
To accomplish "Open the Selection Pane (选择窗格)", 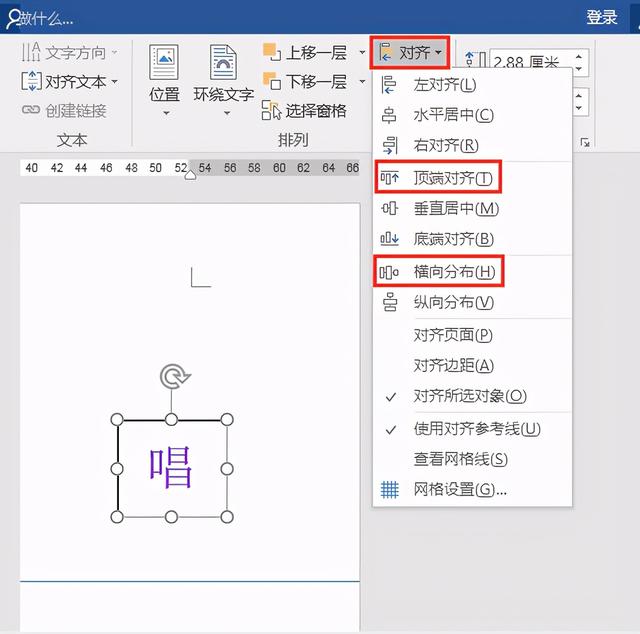I will pos(304,110).
